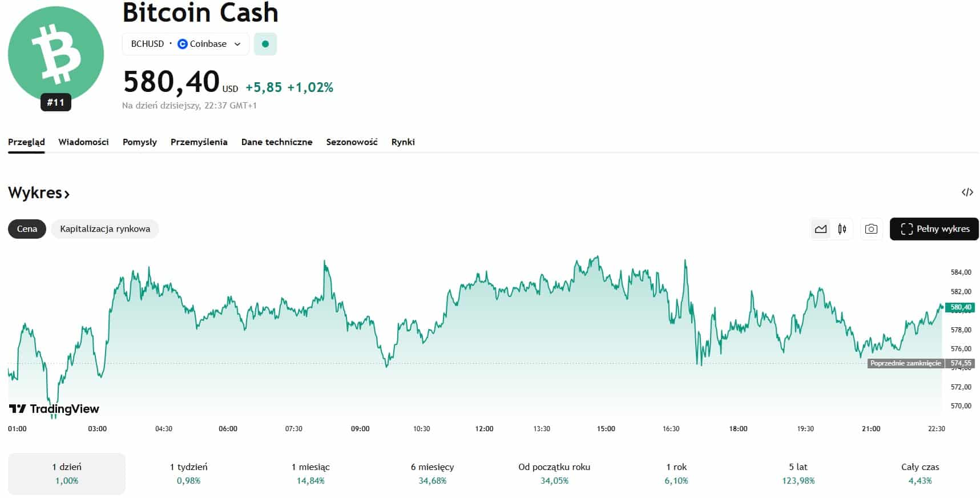Image resolution: width=980 pixels, height=498 pixels.
Task: Open the Wiadomości tab
Action: [x=83, y=142]
